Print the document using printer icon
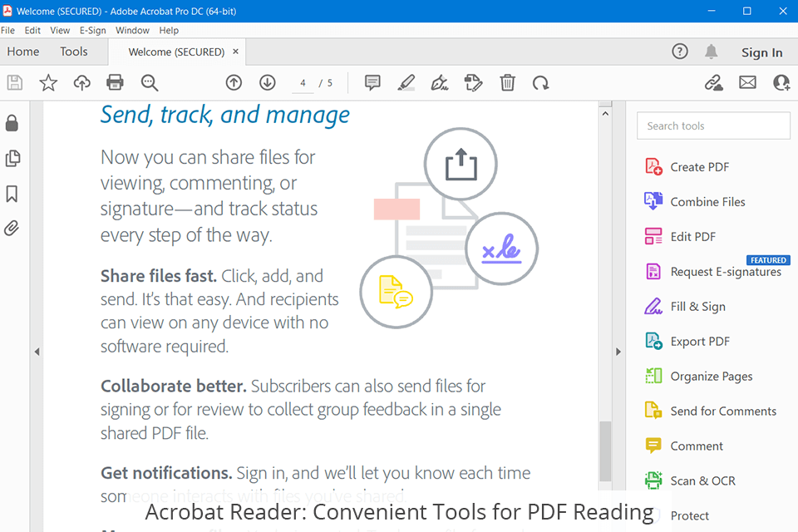This screenshot has height=532, width=798. (x=115, y=82)
